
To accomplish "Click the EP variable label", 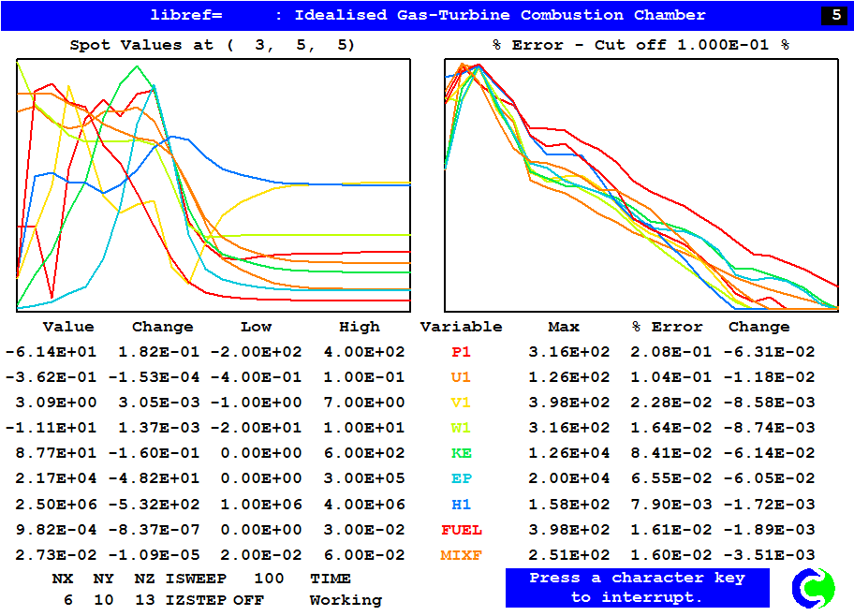I will coord(461,478).
